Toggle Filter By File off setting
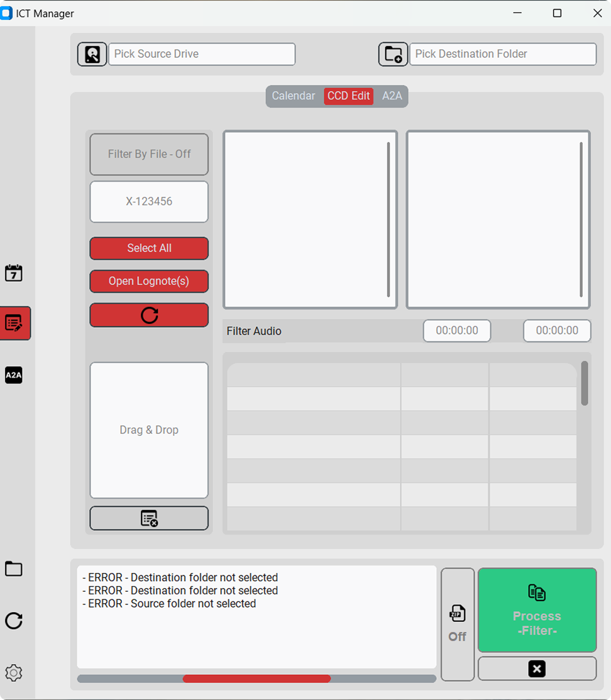This screenshot has width=611, height=700. point(149,154)
